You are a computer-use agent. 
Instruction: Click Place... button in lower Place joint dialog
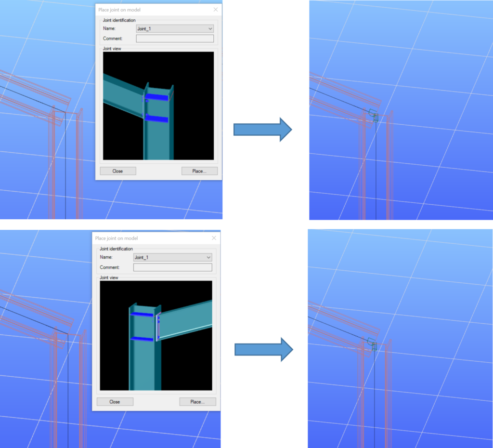tap(197, 402)
